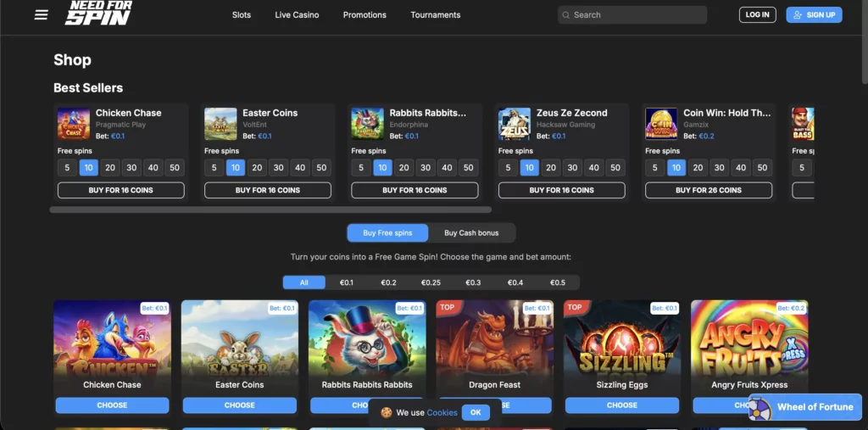The height and width of the screenshot is (430, 868).
Task: Open the Easter Coins game thumbnail
Action: coord(240,341)
